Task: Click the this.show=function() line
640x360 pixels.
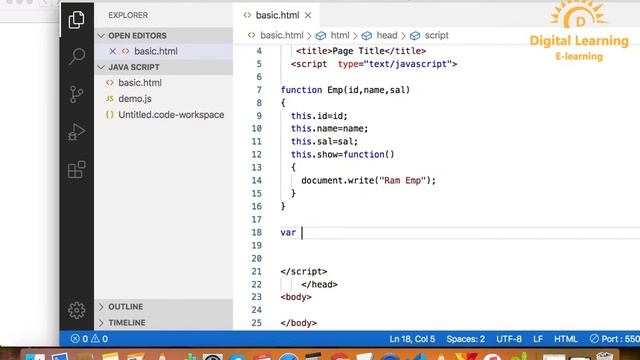Action: pyautogui.click(x=342, y=155)
